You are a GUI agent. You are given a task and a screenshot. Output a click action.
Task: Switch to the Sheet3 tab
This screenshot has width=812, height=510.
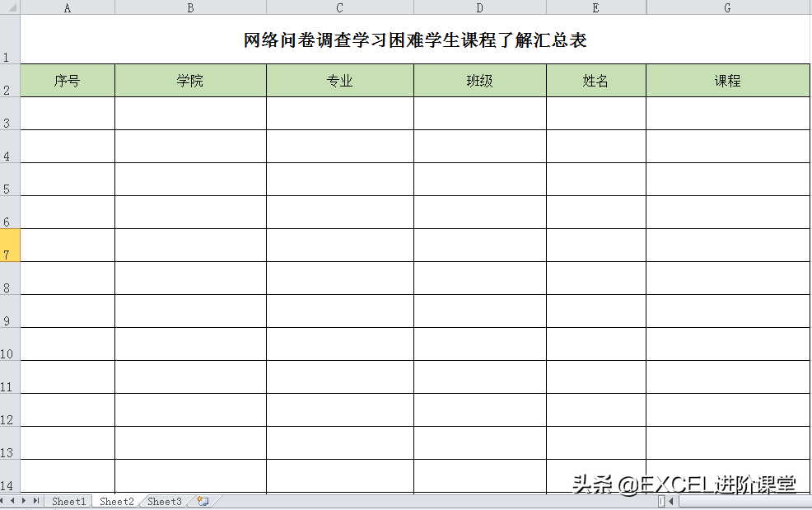point(164,501)
